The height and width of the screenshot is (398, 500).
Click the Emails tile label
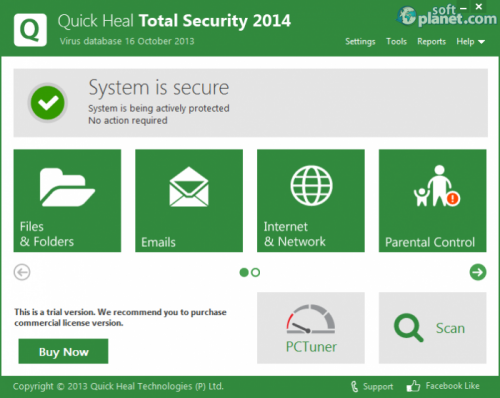point(158,242)
